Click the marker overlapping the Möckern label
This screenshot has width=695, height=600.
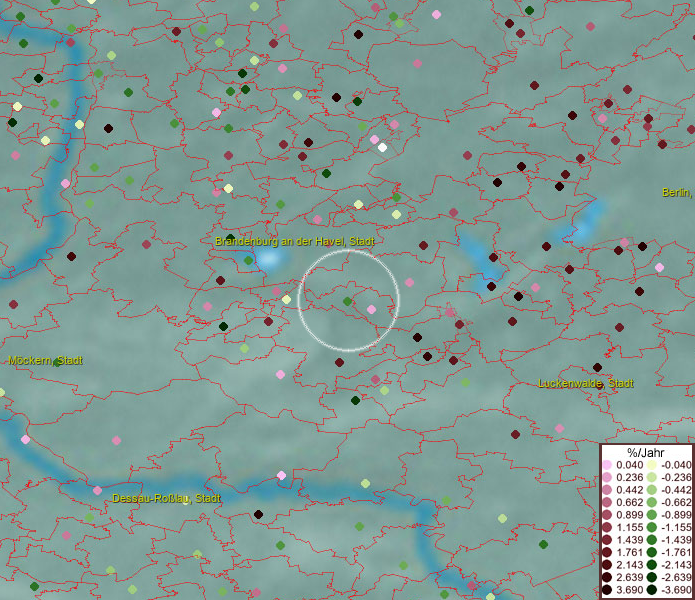pyautogui.click(x=57, y=362)
